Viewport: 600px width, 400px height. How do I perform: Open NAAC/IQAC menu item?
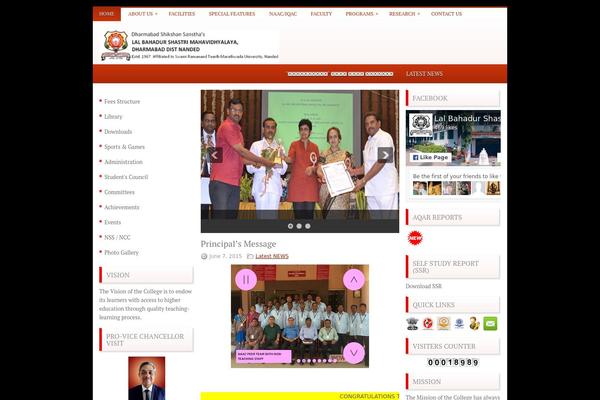pos(283,14)
